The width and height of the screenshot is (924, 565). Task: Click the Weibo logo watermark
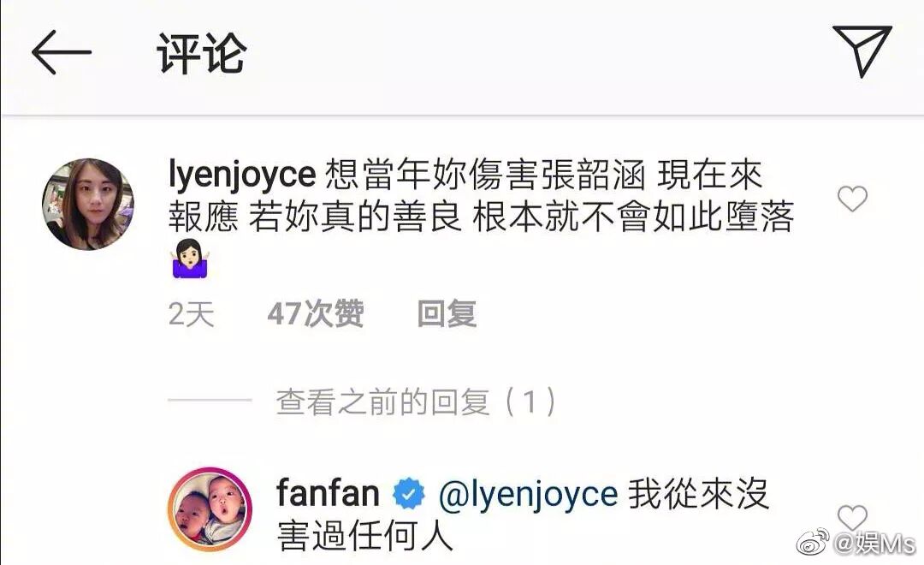[x=814, y=542]
